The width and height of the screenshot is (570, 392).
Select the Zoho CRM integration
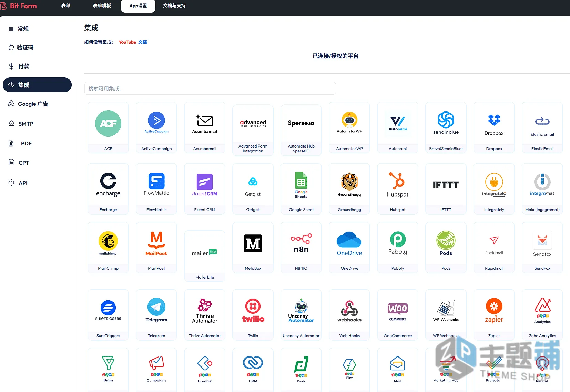click(x=253, y=370)
